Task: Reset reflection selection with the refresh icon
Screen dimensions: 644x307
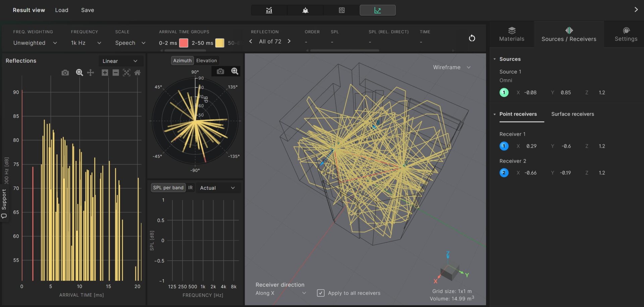Action: coord(472,38)
